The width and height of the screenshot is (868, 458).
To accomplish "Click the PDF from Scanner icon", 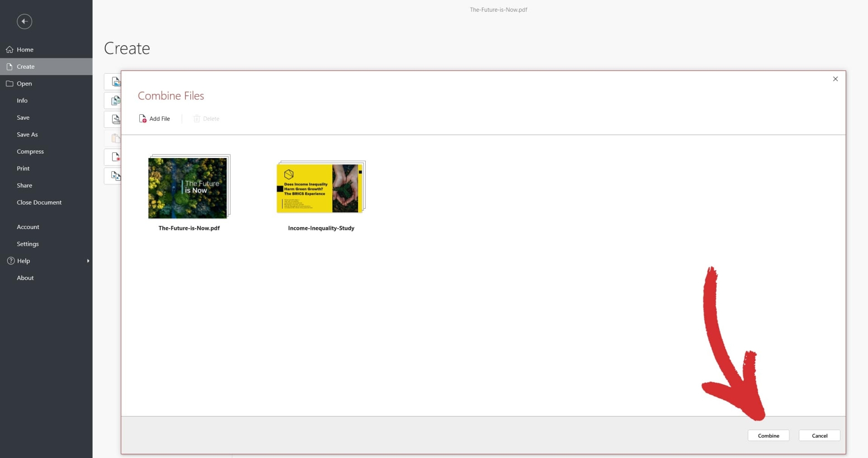I will click(116, 119).
